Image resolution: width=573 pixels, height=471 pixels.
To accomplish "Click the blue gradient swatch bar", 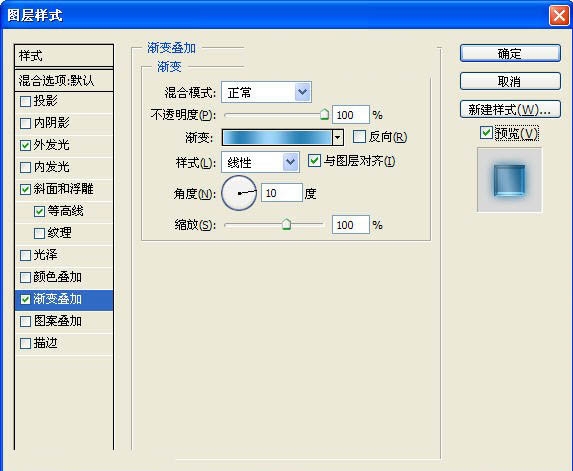I will (277, 137).
